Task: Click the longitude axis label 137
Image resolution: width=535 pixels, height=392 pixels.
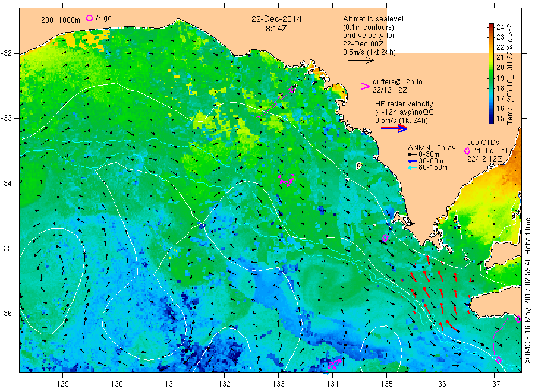Action: coord(494,384)
